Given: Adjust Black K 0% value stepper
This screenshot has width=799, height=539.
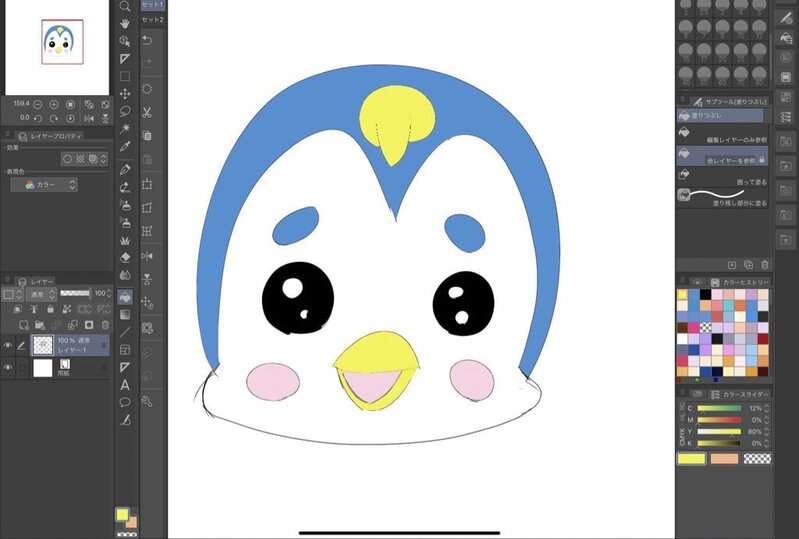Looking at the screenshot, I should [767, 443].
